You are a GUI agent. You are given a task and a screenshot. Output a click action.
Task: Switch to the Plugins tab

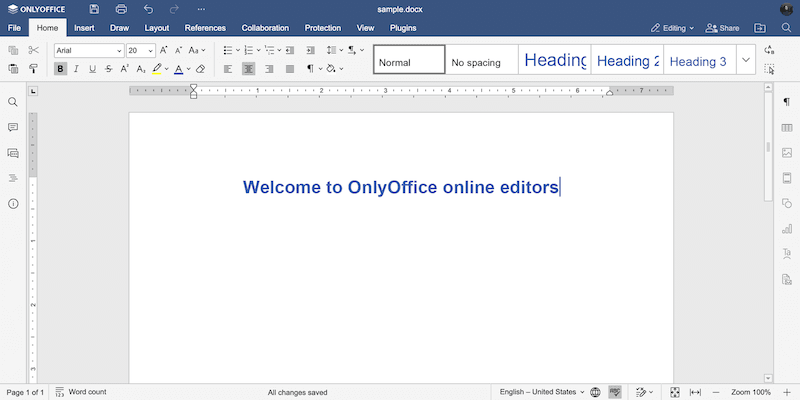tap(403, 28)
